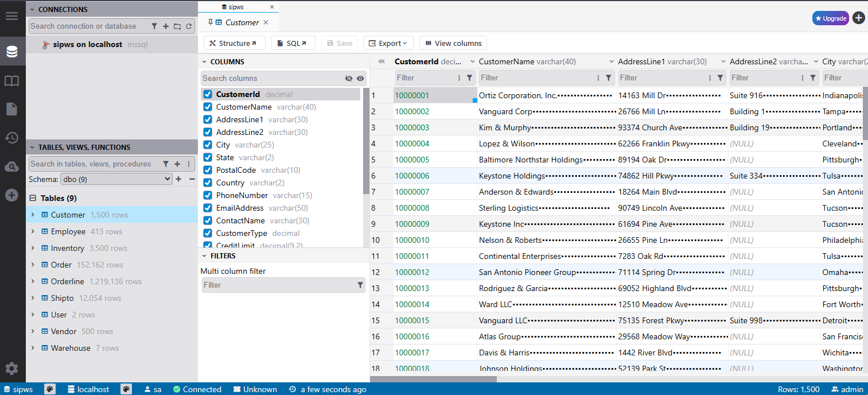Open the cloud sidebar icon
Viewport: 868px width, 395px height.
coord(11,166)
